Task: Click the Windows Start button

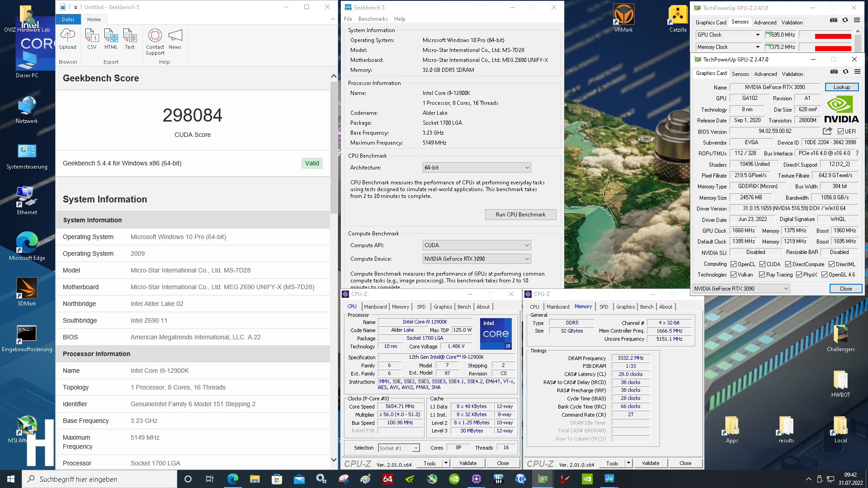Action: (x=11, y=479)
